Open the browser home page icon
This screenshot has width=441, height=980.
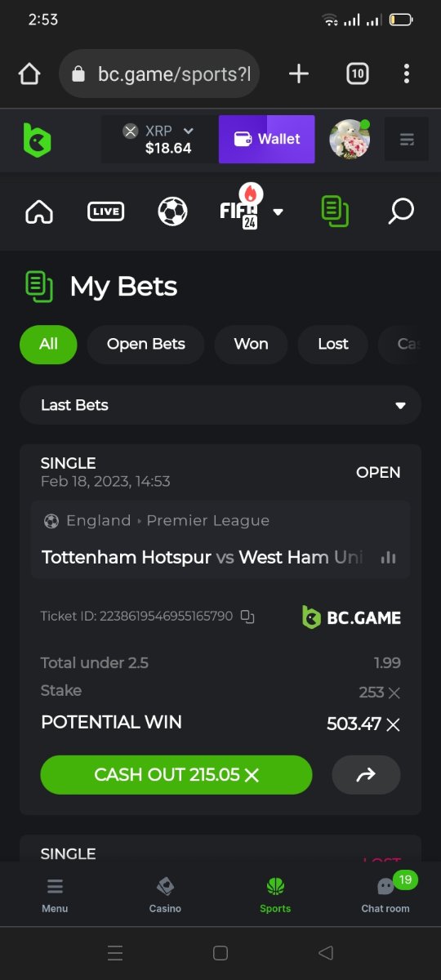(29, 74)
